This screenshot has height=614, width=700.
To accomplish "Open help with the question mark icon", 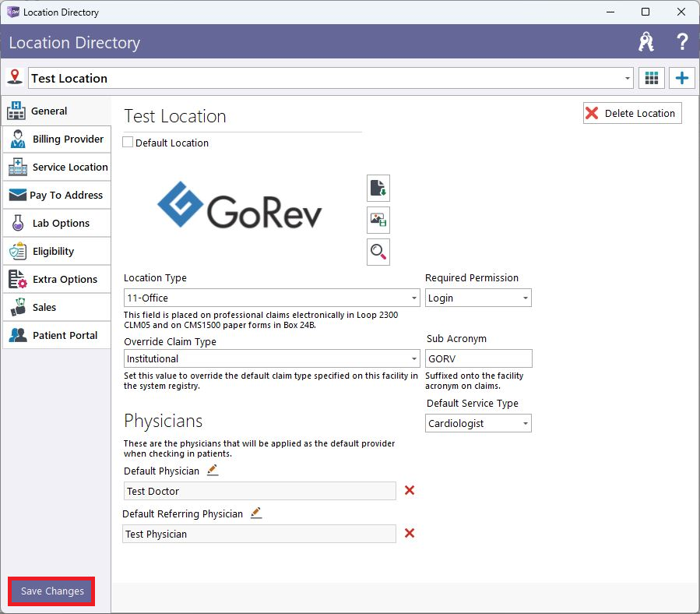I will (x=681, y=42).
